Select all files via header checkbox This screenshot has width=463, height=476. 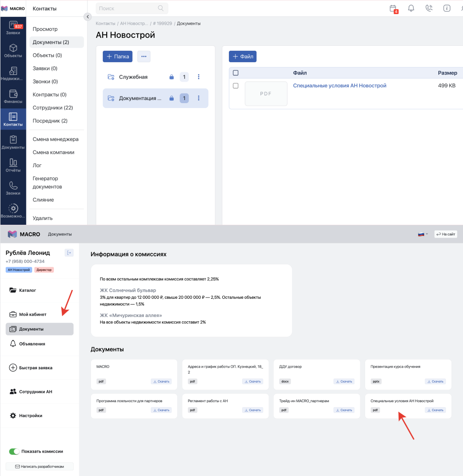pyautogui.click(x=235, y=73)
